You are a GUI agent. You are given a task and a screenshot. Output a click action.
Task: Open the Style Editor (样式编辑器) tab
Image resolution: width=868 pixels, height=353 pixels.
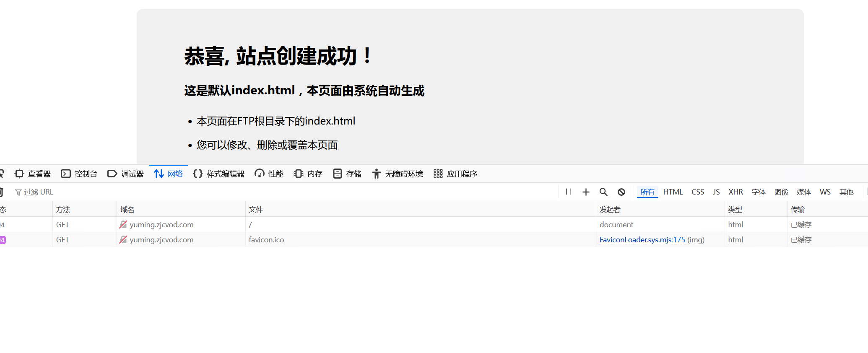pos(219,174)
